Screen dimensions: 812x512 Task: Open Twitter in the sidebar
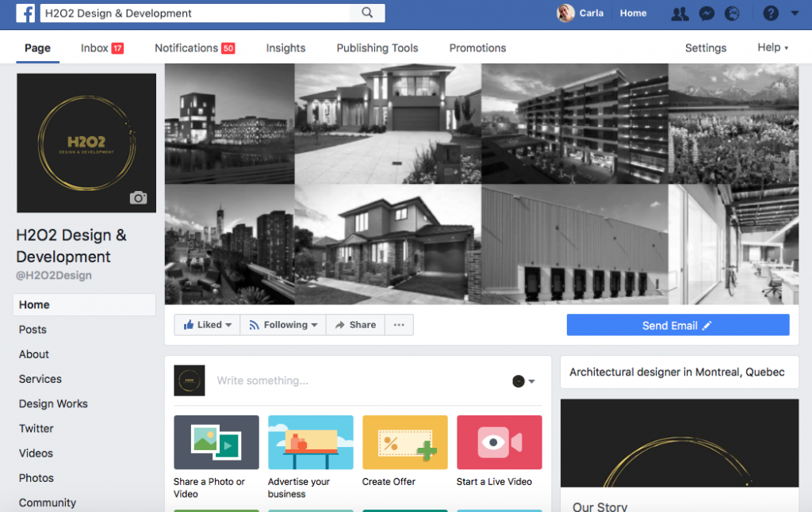(36, 429)
